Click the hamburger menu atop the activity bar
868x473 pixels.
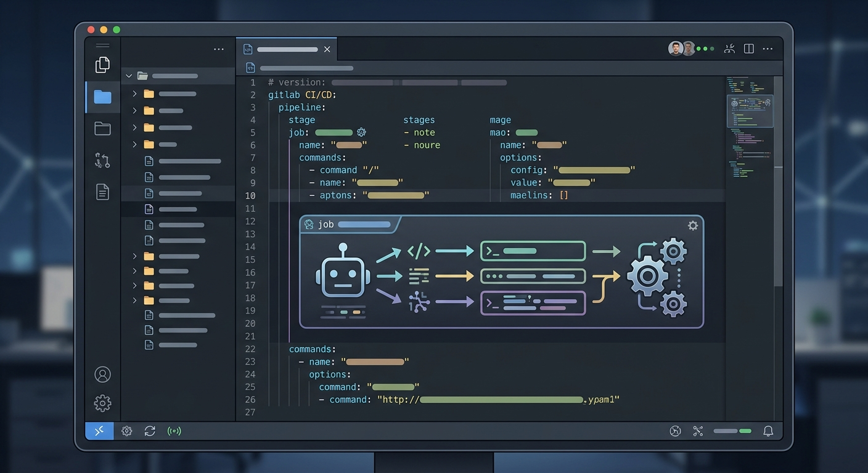click(x=102, y=46)
